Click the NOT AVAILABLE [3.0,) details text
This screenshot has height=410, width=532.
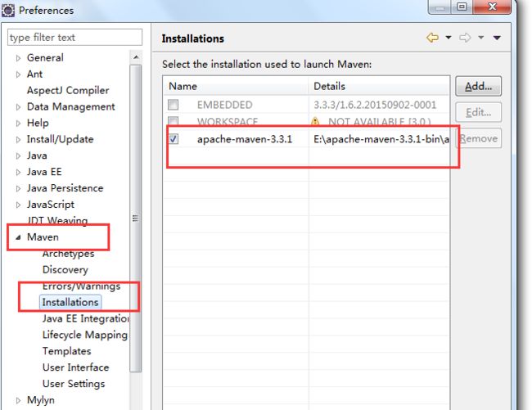click(379, 121)
